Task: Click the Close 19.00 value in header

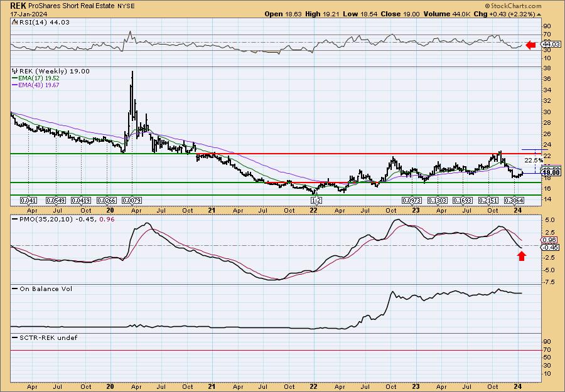Action: point(401,14)
